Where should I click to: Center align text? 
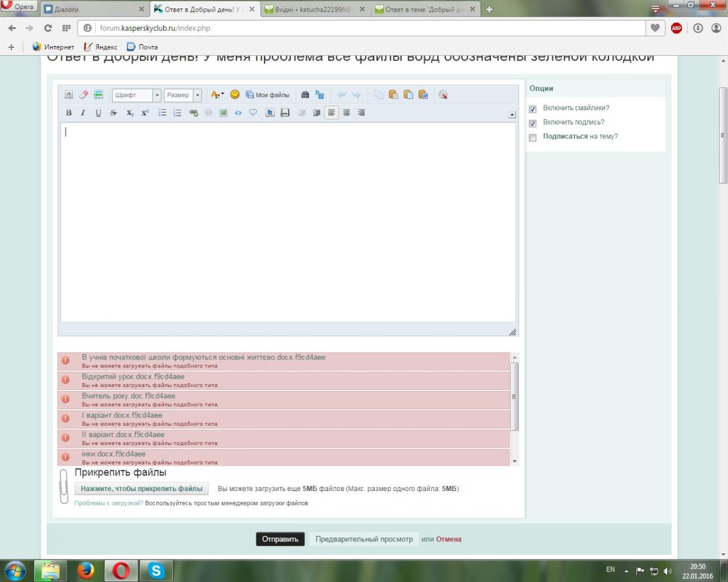click(x=346, y=113)
